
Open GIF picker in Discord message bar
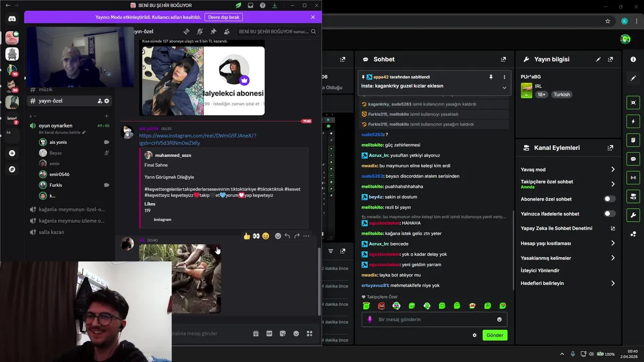click(x=269, y=333)
